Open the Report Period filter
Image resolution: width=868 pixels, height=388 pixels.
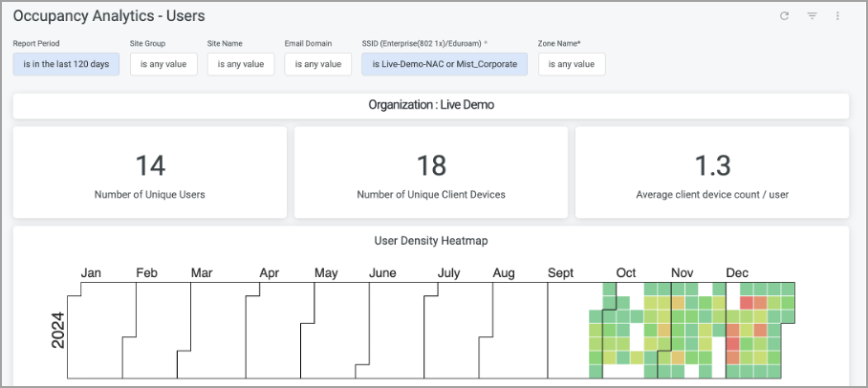tap(66, 64)
